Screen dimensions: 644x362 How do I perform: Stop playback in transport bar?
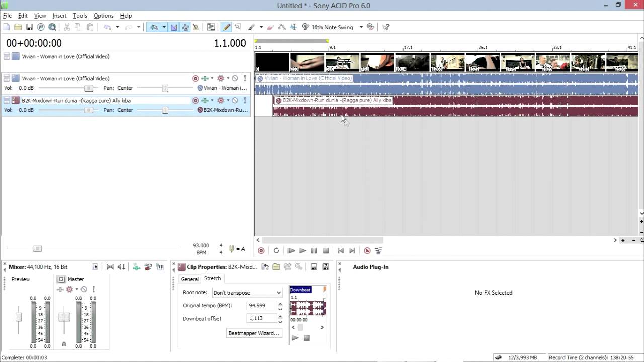tap(326, 250)
